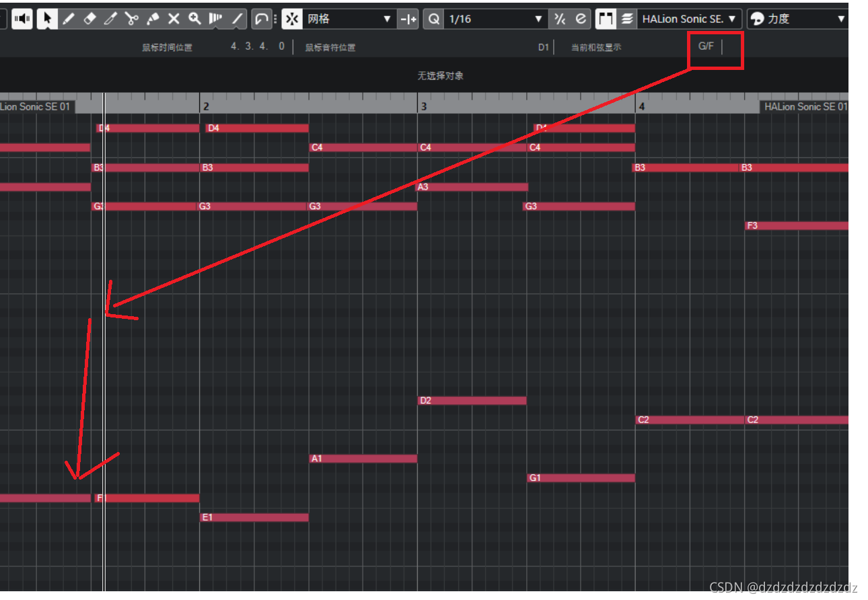The image size is (868, 600).
Task: Click the iterative quantize Q icon
Action: pos(434,19)
